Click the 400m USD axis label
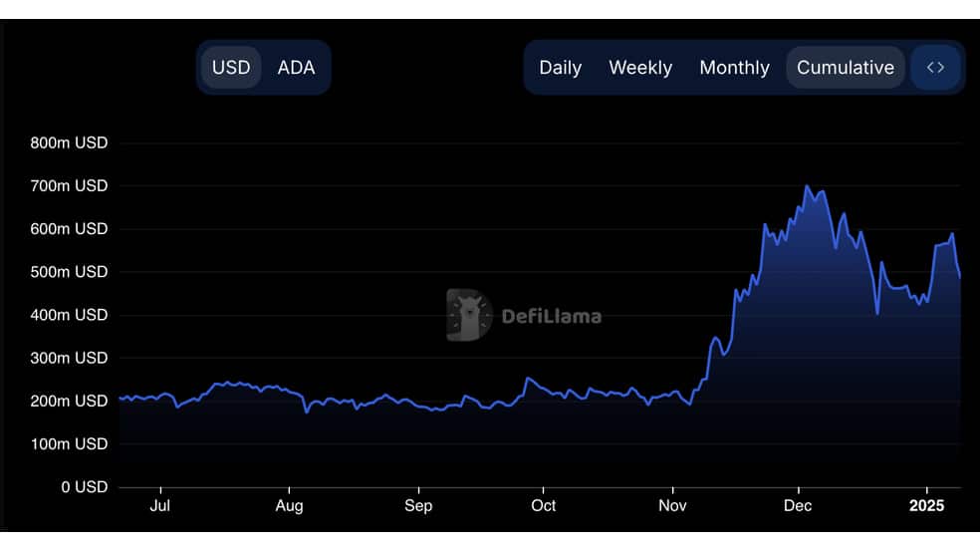980x552 pixels. (69, 315)
